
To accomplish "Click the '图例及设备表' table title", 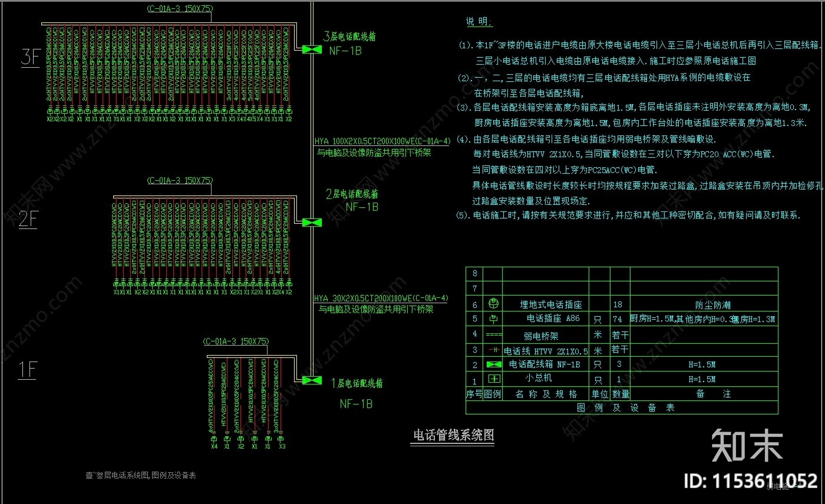I will coord(626,407).
